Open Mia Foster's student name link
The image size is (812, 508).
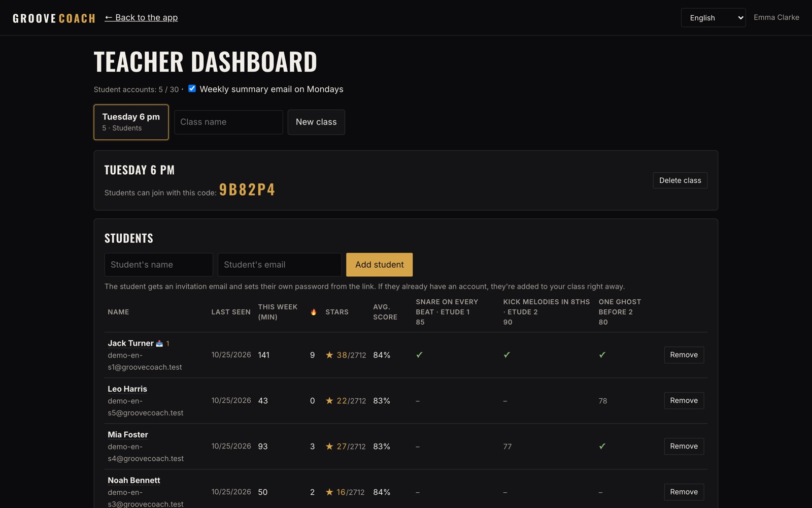pyautogui.click(x=128, y=435)
